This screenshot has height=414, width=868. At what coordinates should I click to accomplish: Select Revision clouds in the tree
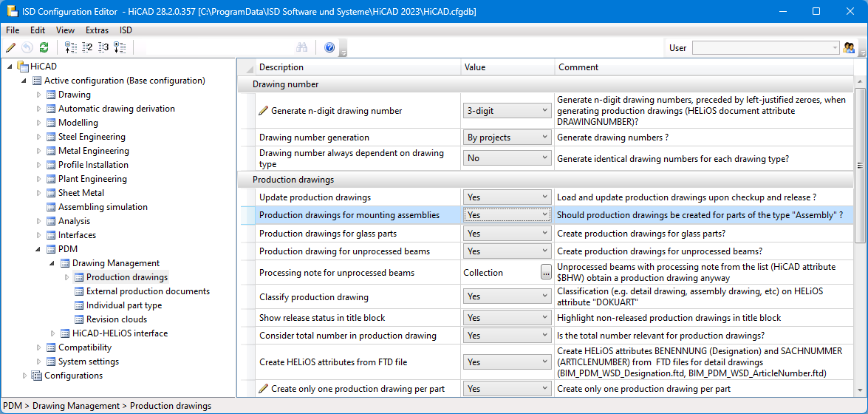[116, 319]
